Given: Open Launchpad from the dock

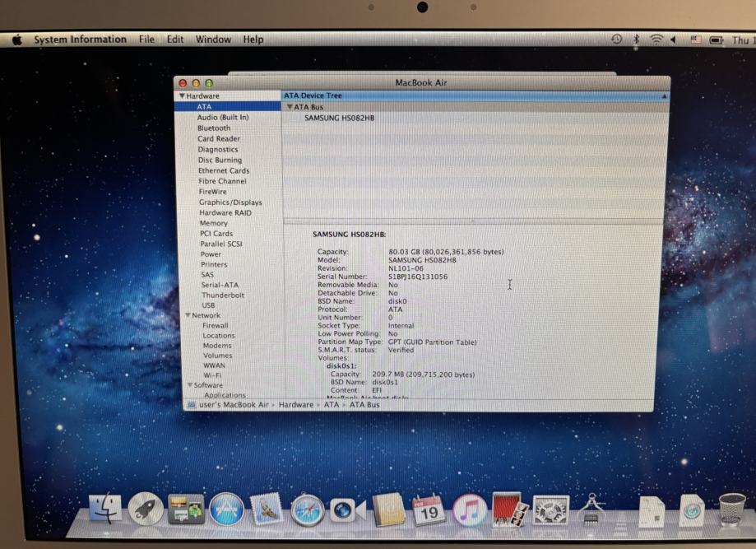Looking at the screenshot, I should click(146, 509).
